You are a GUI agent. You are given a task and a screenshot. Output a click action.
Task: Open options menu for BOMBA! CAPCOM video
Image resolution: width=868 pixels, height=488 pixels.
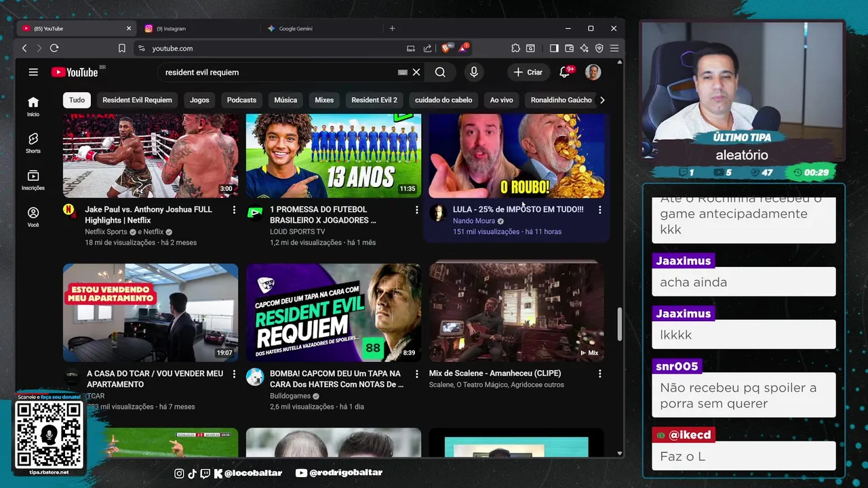pos(416,374)
